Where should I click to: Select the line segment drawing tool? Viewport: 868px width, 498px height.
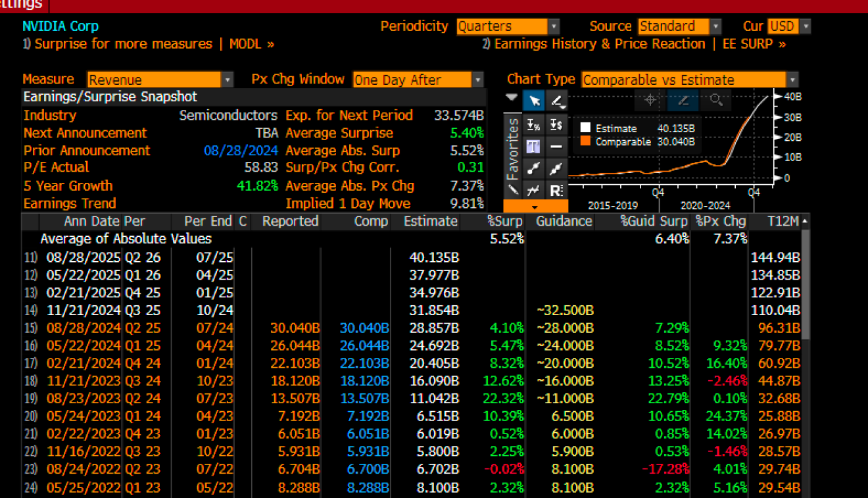[x=534, y=168]
